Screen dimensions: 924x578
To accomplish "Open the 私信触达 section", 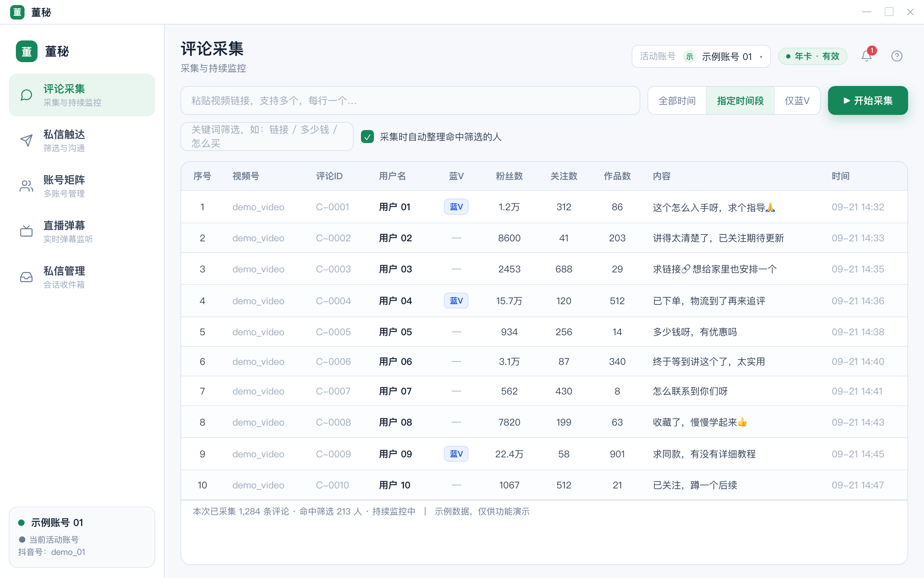I will click(82, 140).
